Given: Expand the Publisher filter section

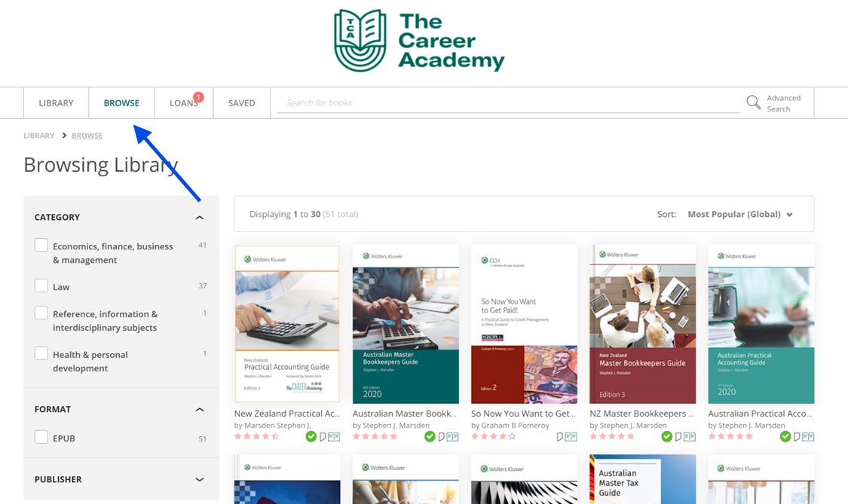Looking at the screenshot, I should (x=200, y=480).
